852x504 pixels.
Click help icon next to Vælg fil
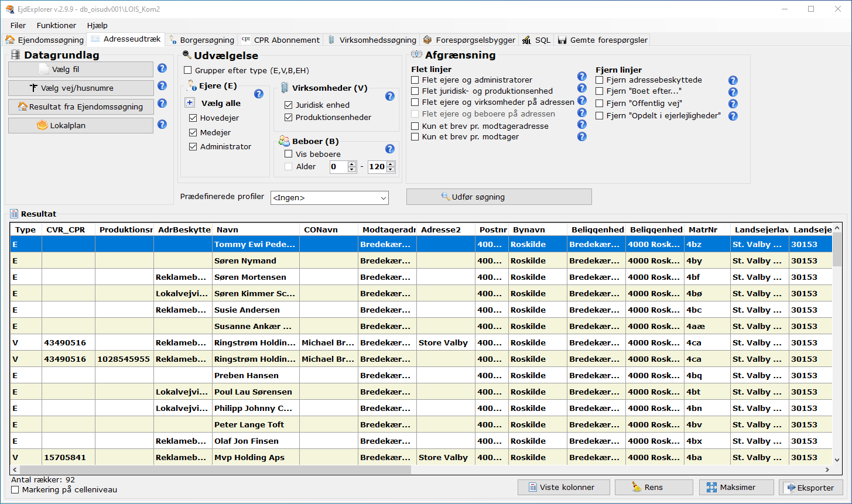coord(162,68)
